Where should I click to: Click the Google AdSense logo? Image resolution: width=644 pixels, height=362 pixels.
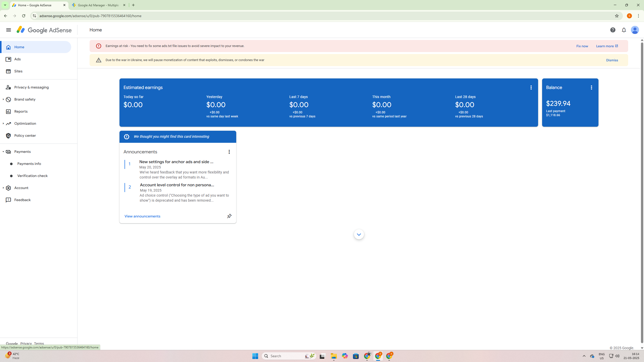[44, 30]
